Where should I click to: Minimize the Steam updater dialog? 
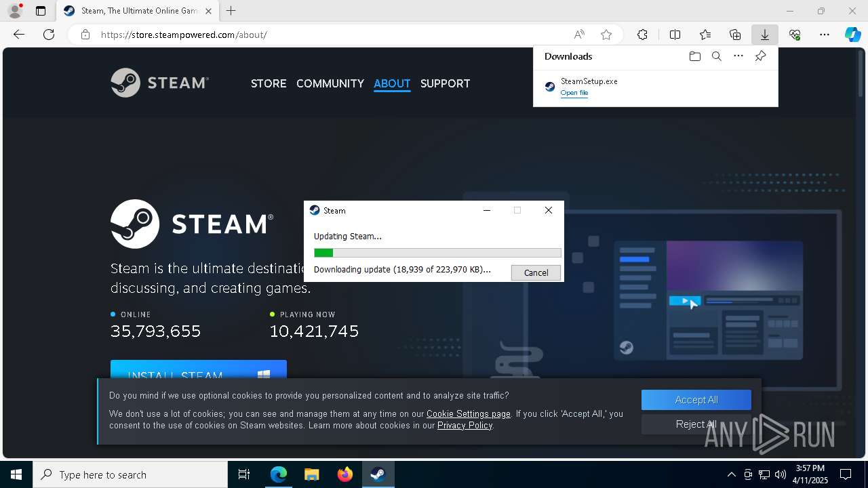[486, 210]
